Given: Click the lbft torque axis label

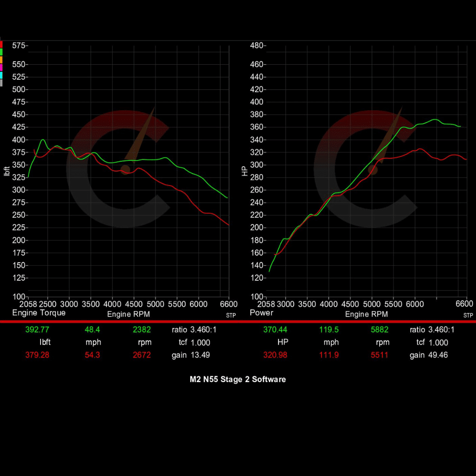Looking at the screenshot, I should [7, 171].
